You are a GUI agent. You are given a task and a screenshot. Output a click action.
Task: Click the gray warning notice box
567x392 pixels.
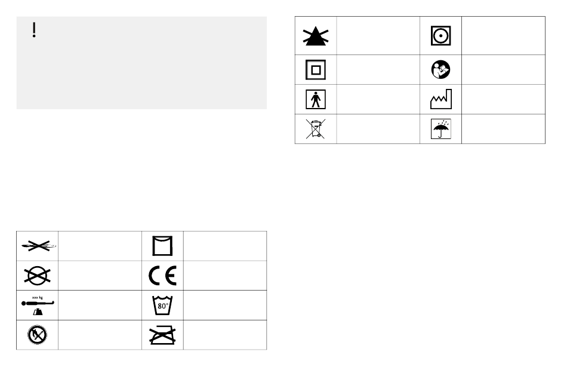(142, 63)
